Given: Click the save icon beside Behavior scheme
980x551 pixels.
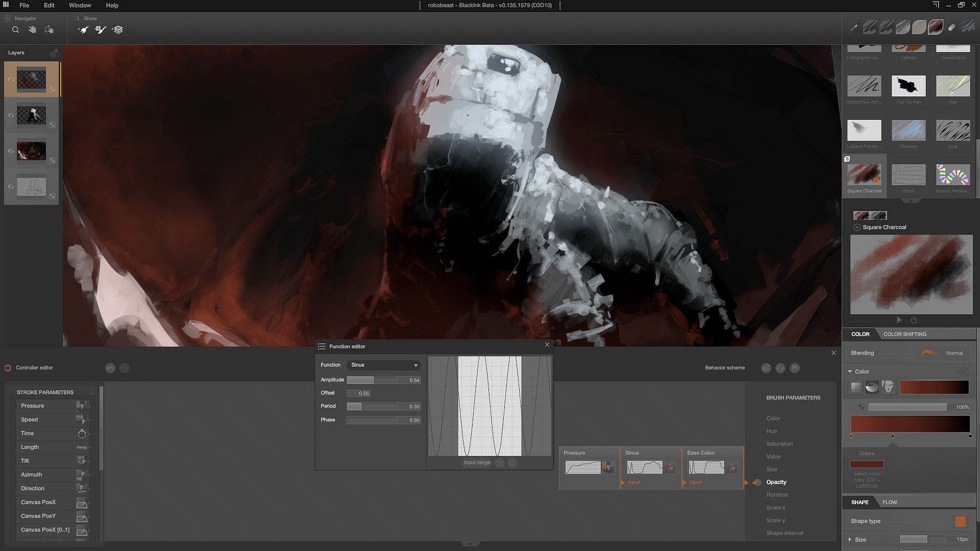Looking at the screenshot, I should click(x=795, y=368).
